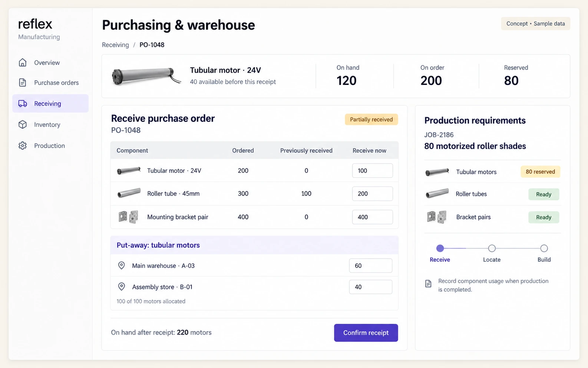Click the Tubular motor thumbnail in the order table
This screenshot has height=368, width=588.
[129, 171]
